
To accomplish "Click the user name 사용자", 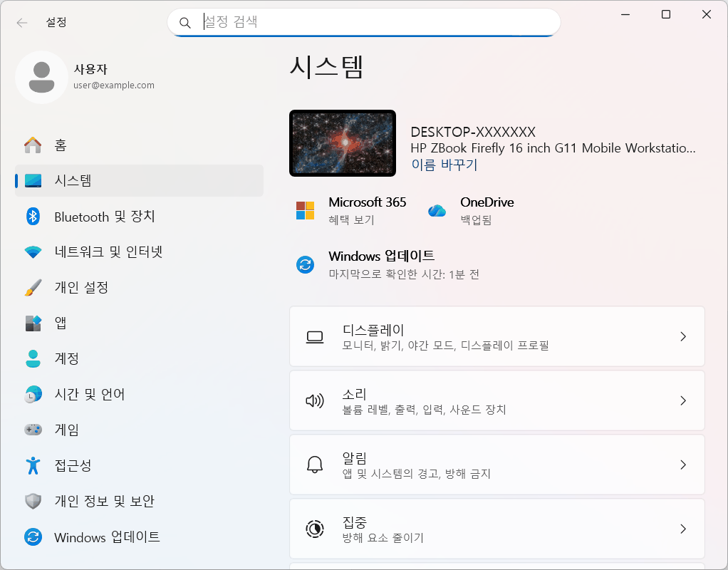I will pos(90,69).
